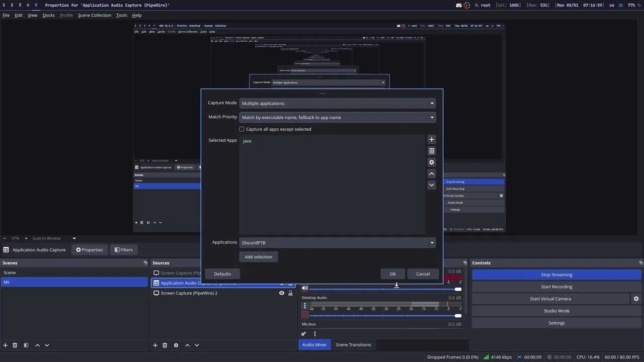Open the Tools menu

point(122,15)
